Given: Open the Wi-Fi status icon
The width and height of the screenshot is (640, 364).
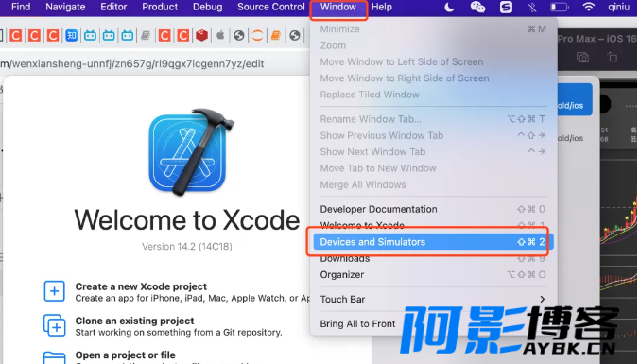Looking at the screenshot, I should pos(588,7).
